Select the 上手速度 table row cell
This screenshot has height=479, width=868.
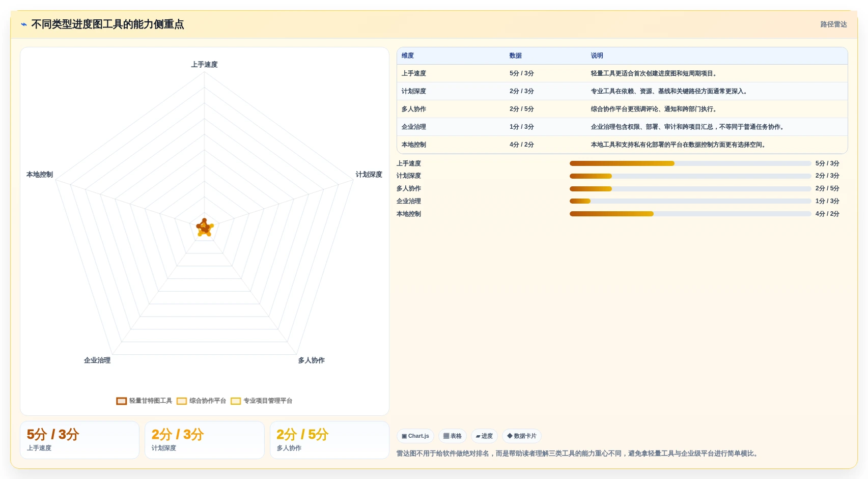pyautogui.click(x=414, y=74)
